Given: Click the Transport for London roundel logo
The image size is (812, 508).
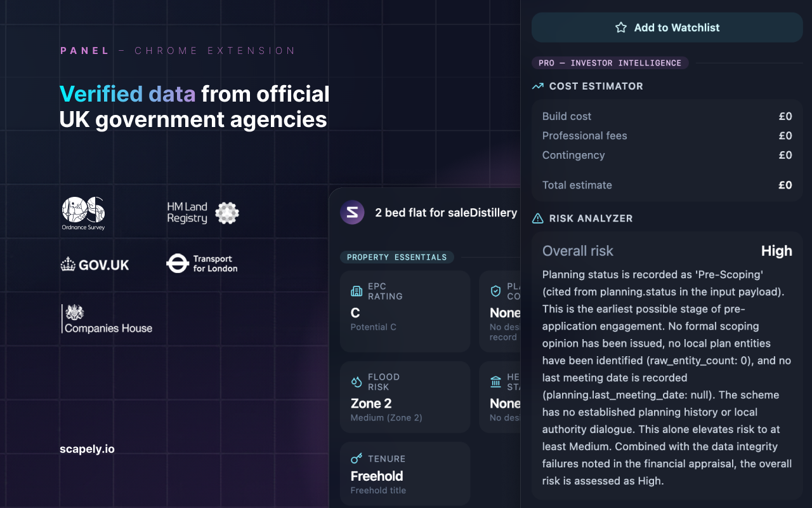Looking at the screenshot, I should (202, 264).
